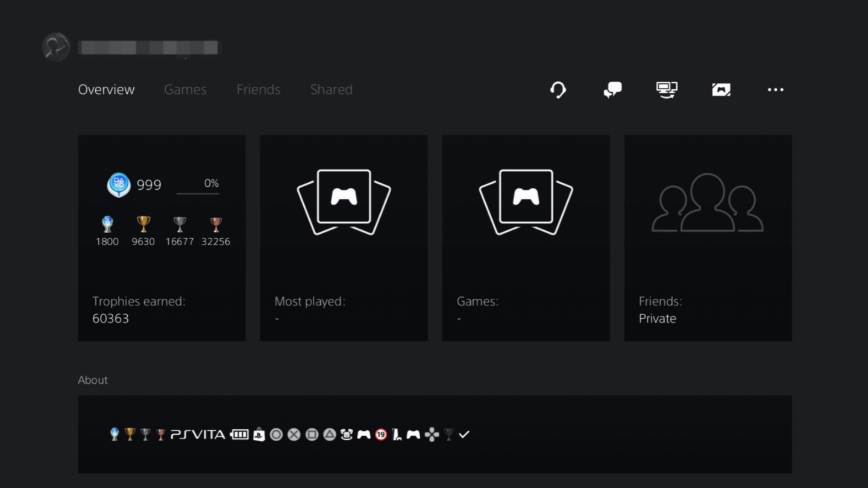This screenshot has height=488, width=868.
Task: Open the three-dot more options menu
Action: pyautogui.click(x=775, y=90)
